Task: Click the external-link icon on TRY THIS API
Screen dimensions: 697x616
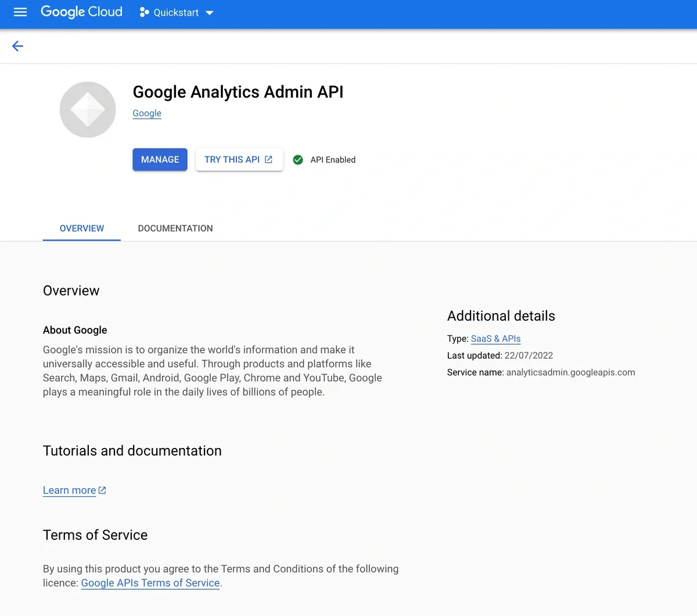Action: (268, 159)
